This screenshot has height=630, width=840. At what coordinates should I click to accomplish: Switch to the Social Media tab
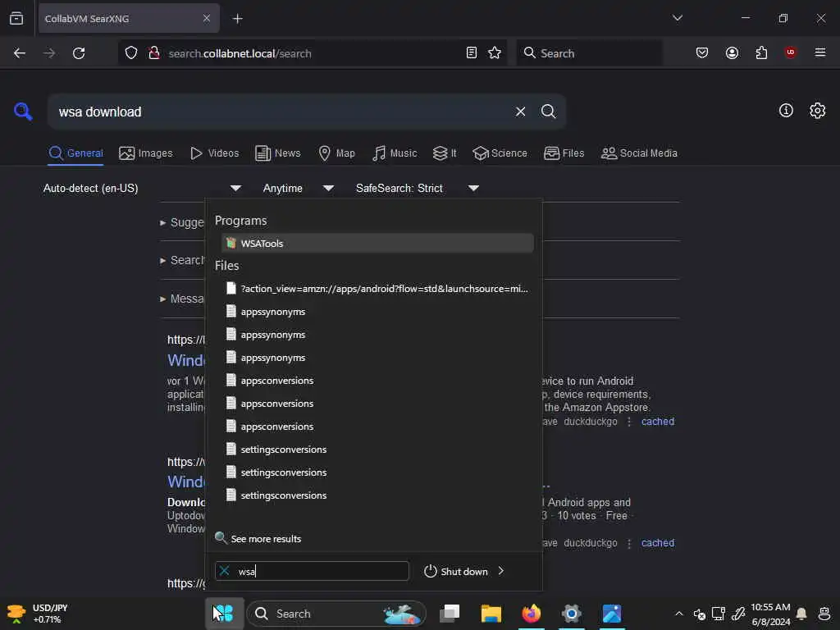point(639,153)
